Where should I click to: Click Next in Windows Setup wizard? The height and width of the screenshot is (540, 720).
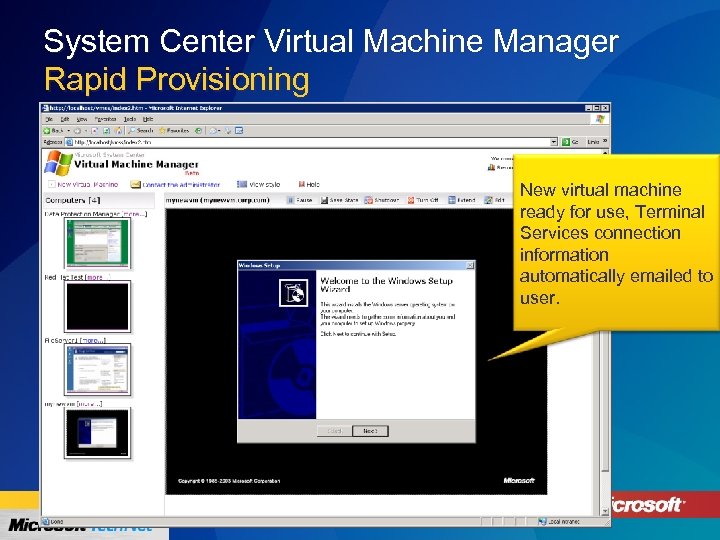tap(370, 431)
